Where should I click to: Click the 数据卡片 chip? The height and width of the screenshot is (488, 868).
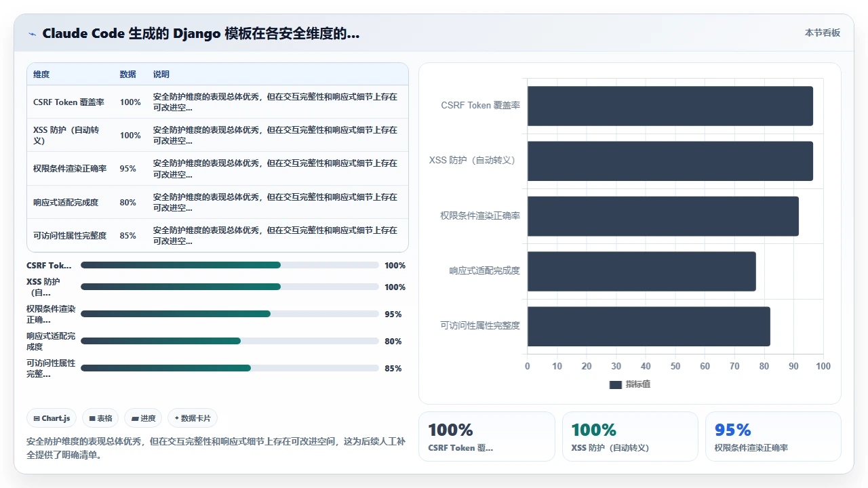click(193, 418)
